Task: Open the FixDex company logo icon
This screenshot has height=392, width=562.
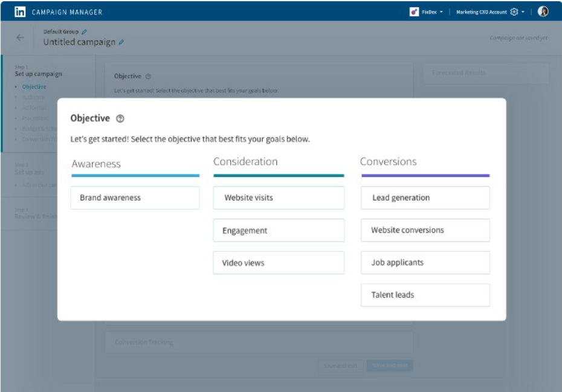Action: 414,12
